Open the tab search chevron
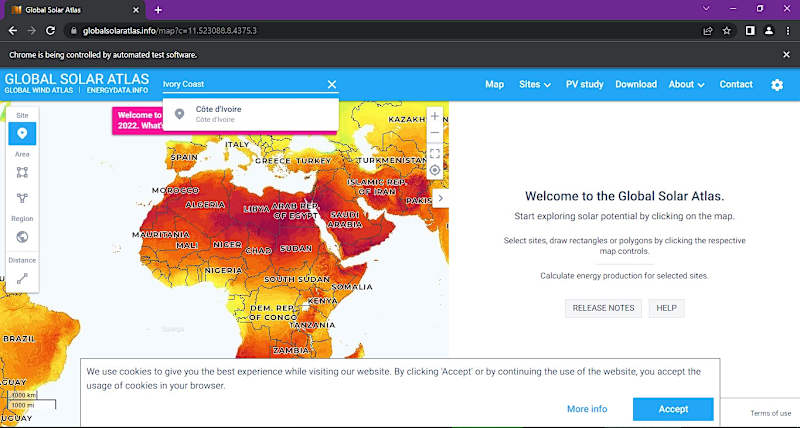The image size is (800, 428). [x=706, y=9]
